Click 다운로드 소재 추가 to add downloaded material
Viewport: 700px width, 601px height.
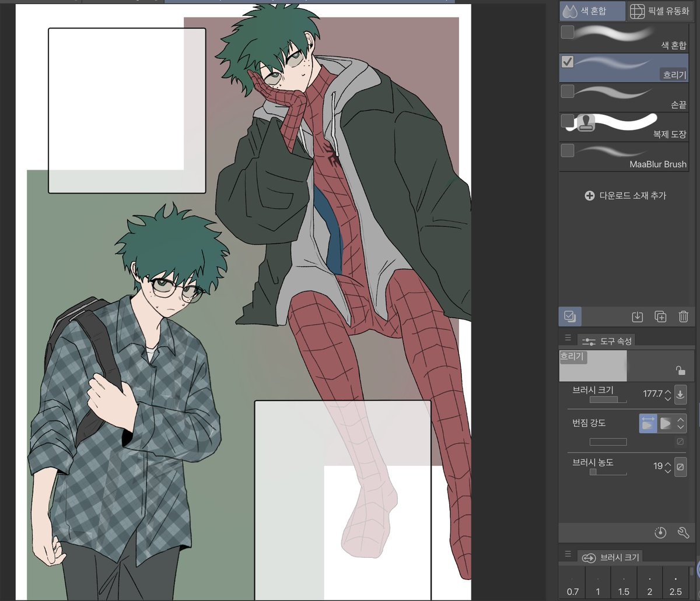point(625,195)
